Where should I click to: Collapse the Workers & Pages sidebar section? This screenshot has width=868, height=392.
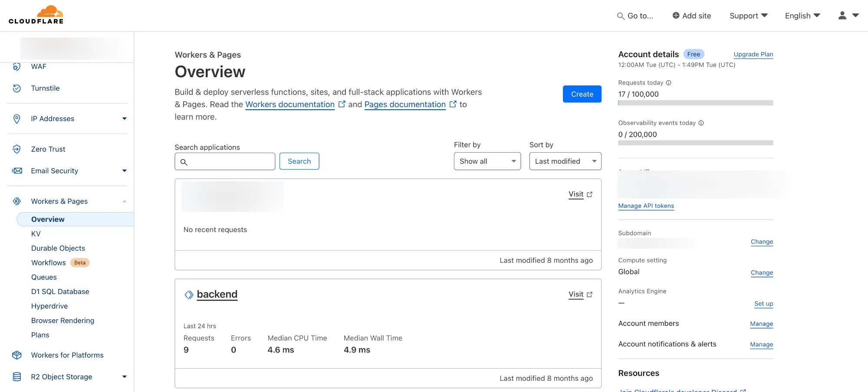pyautogui.click(x=125, y=201)
